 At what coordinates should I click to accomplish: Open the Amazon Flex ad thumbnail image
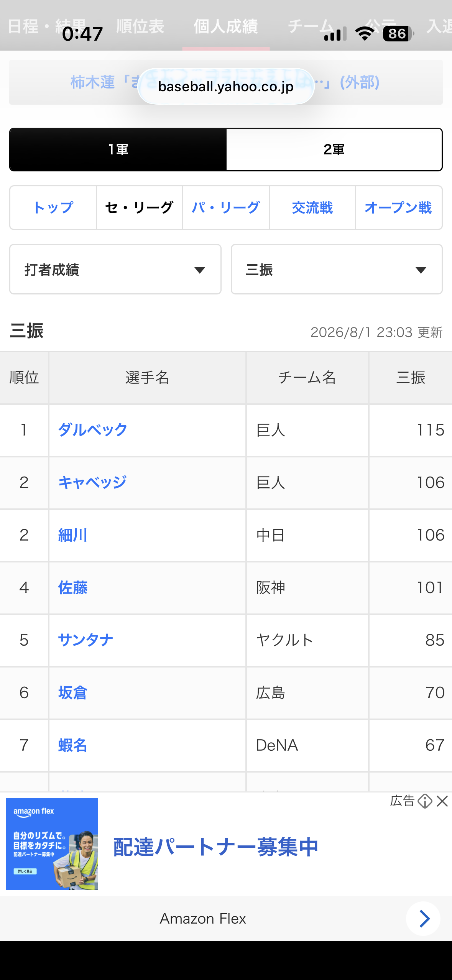click(x=52, y=844)
